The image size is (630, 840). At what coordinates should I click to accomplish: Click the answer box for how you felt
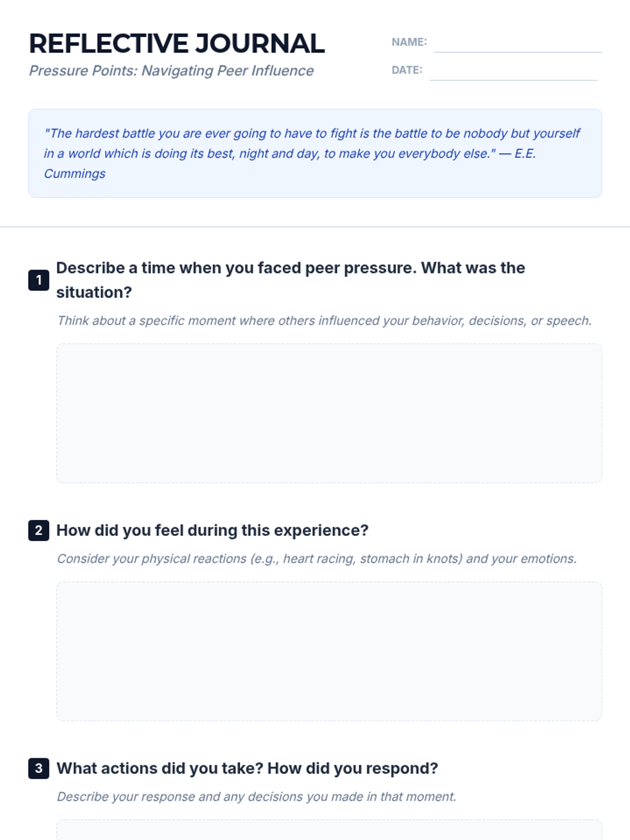(329, 651)
